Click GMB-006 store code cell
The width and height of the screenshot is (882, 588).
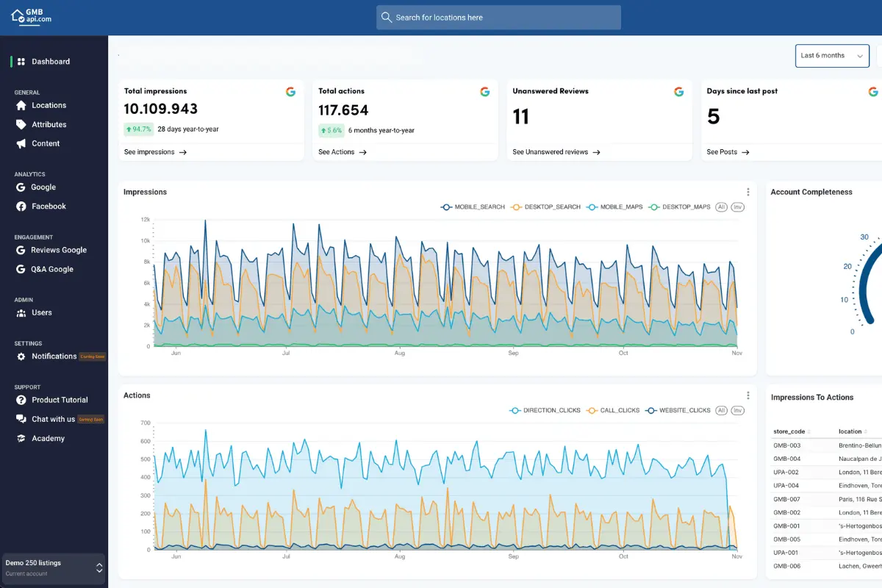786,566
